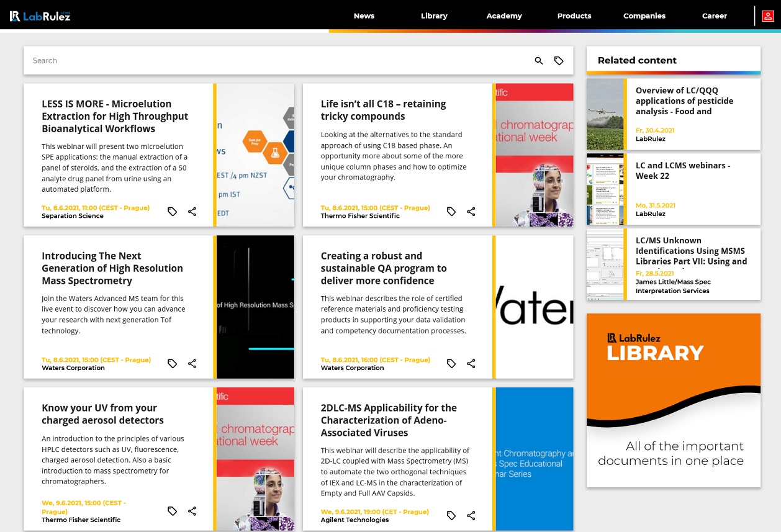Screen dimensions: 781x532
Task: Click Thermo thumbnail on C18 card
Action: (x=535, y=155)
